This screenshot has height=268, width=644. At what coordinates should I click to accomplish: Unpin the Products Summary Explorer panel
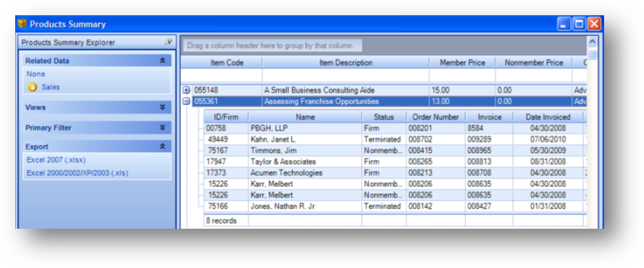tap(169, 42)
